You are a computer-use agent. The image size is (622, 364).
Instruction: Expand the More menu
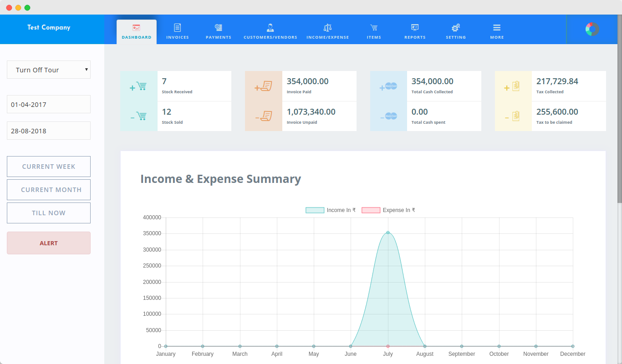(497, 32)
